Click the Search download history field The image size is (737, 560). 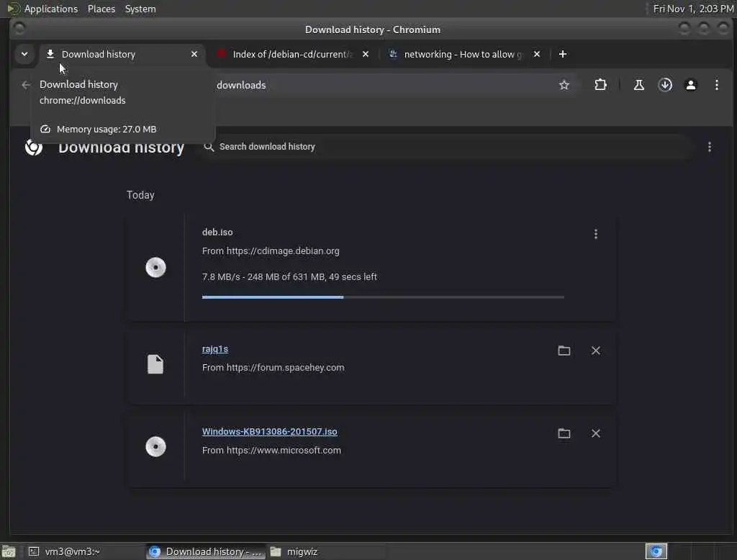click(446, 147)
